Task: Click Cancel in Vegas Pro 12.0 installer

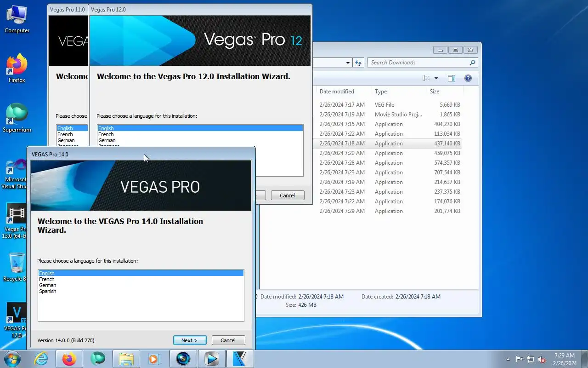Action: (288, 195)
